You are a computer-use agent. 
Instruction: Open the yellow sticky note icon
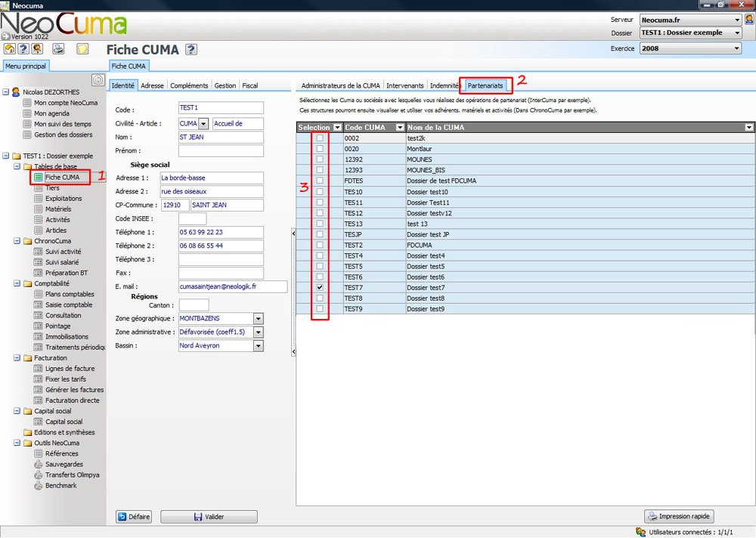(x=82, y=48)
